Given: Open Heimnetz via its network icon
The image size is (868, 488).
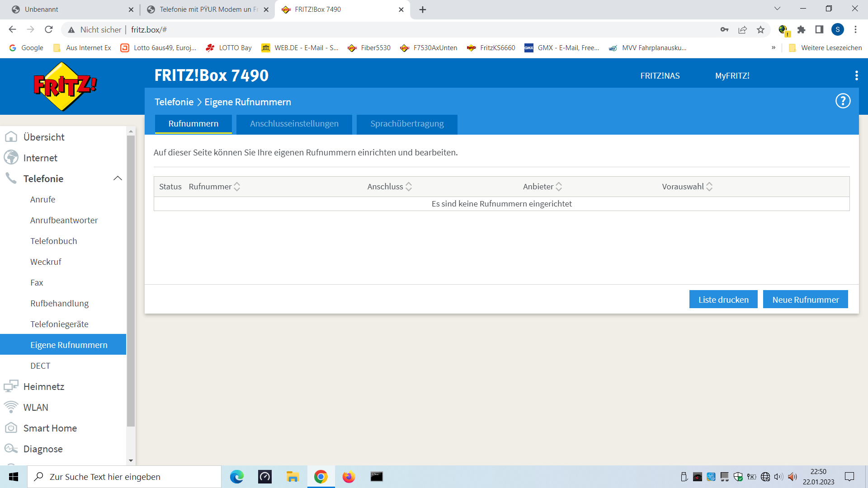Looking at the screenshot, I should coord(11,386).
